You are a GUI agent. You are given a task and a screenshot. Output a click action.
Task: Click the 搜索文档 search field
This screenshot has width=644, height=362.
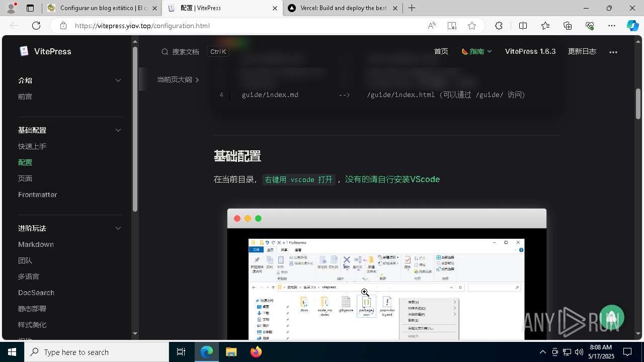195,52
